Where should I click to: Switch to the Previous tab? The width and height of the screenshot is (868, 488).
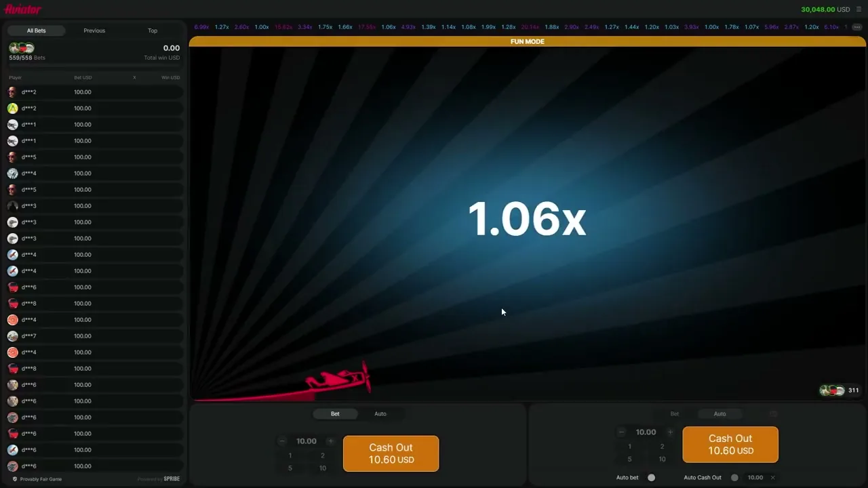(x=94, y=30)
